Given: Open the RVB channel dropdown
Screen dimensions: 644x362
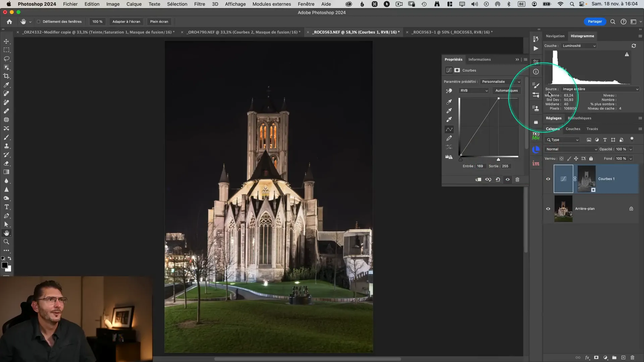Looking at the screenshot, I should [474, 90].
